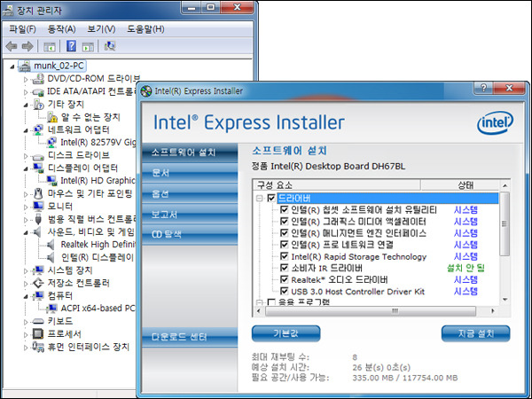
Task: Collapse the 드라이버 tree in installer
Action: click(260, 198)
